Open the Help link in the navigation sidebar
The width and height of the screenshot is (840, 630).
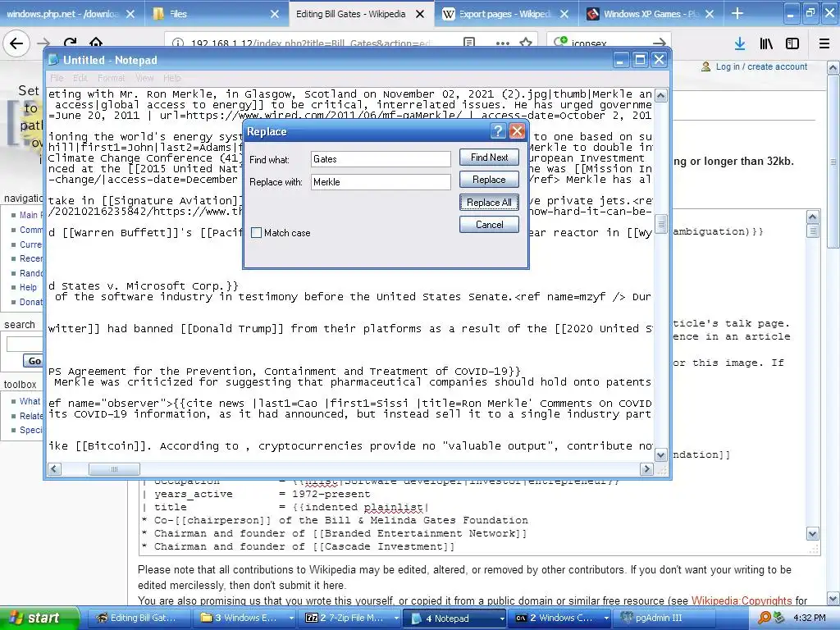pyautogui.click(x=29, y=287)
